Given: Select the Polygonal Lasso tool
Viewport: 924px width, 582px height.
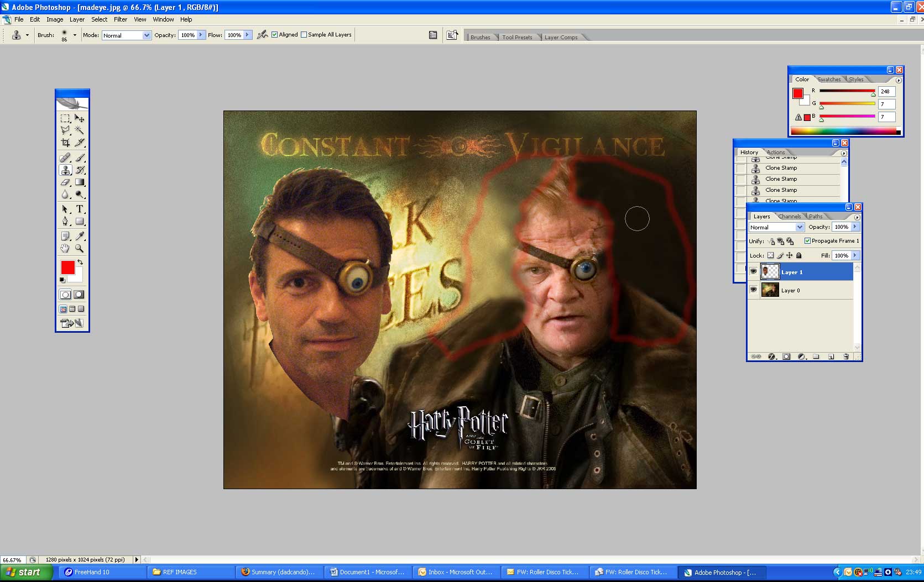Looking at the screenshot, I should click(65, 130).
